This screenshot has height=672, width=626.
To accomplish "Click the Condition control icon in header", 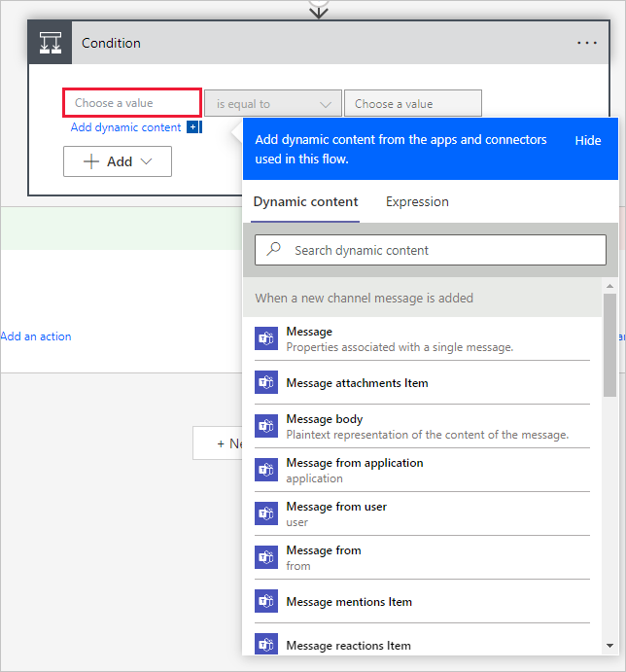I will [x=50, y=43].
